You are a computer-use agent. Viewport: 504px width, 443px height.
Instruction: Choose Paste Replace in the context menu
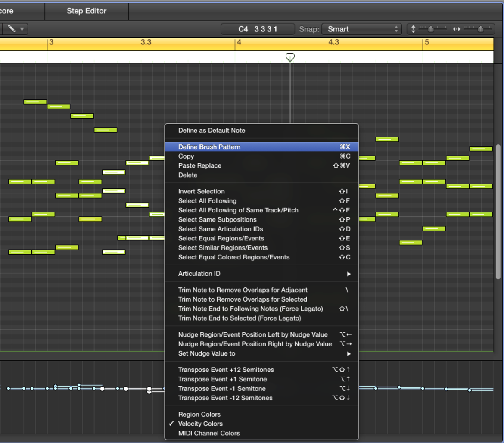tap(261, 165)
